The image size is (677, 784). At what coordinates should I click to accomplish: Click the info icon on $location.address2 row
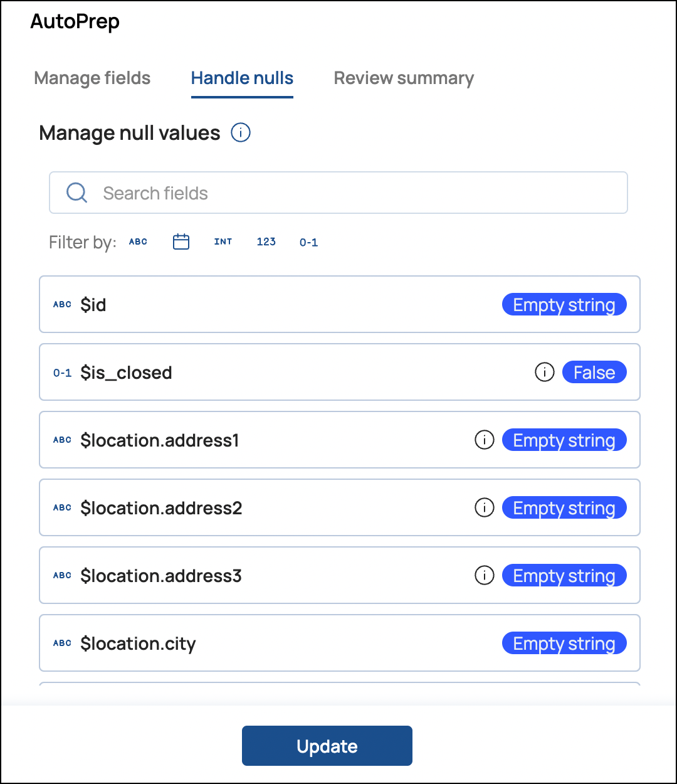coord(485,507)
